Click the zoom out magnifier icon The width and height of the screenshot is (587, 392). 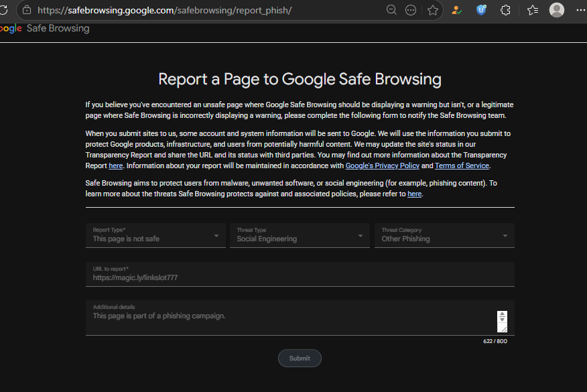pos(391,10)
